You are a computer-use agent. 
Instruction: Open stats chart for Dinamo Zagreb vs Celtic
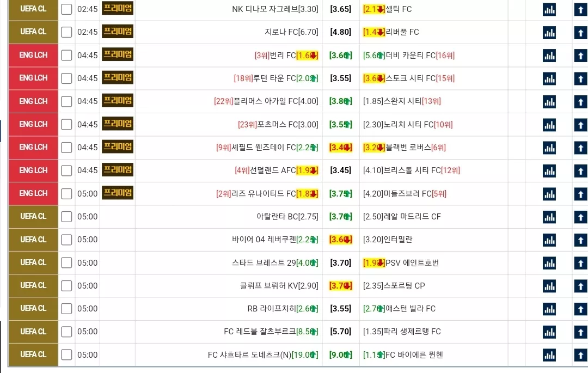(549, 10)
